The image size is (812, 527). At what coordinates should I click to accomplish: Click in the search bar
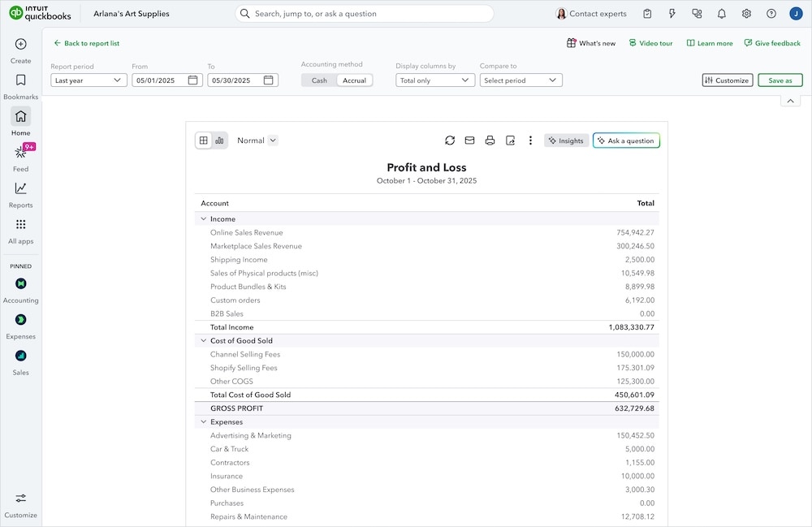coord(365,13)
